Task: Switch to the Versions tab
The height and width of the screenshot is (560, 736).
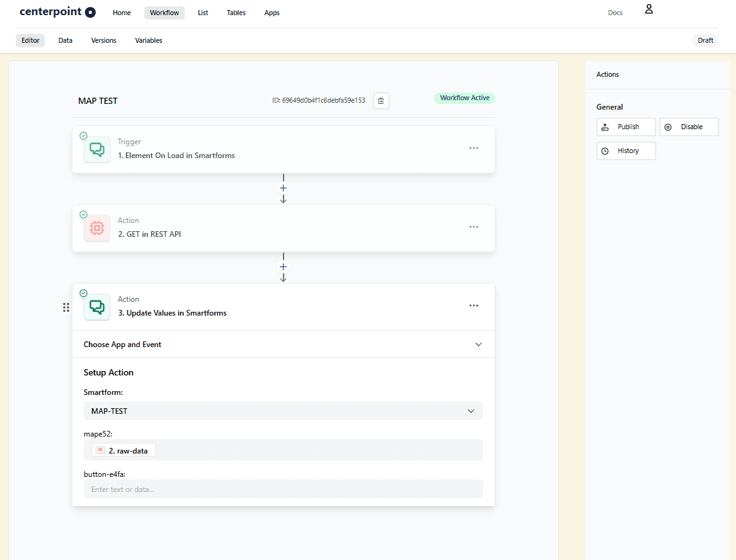Action: point(104,40)
